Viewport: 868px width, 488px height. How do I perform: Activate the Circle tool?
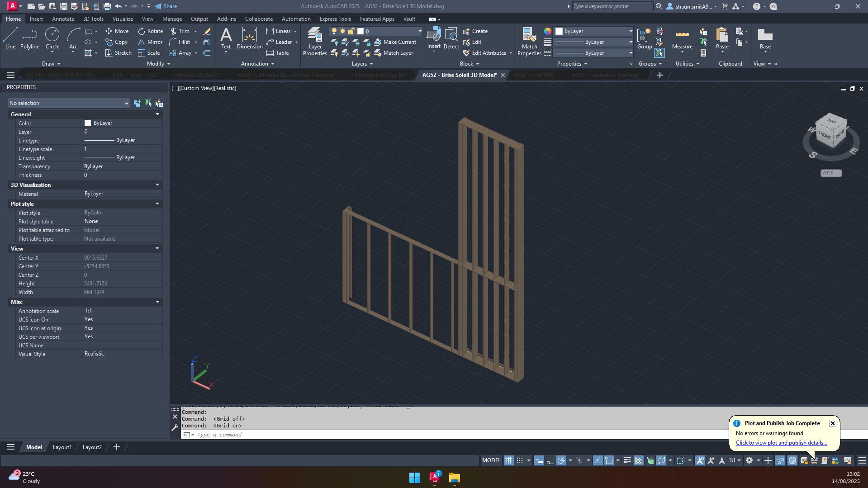tap(52, 38)
